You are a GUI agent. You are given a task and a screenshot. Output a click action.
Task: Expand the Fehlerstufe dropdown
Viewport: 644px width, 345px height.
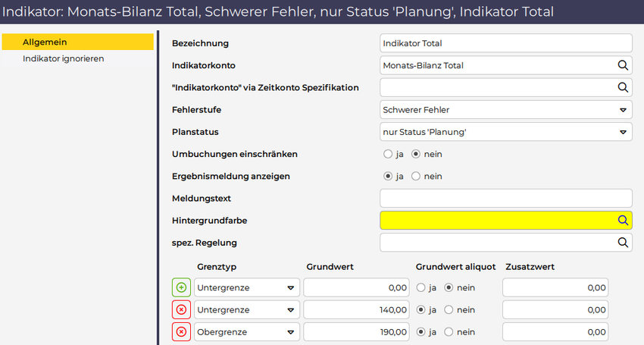coord(623,110)
